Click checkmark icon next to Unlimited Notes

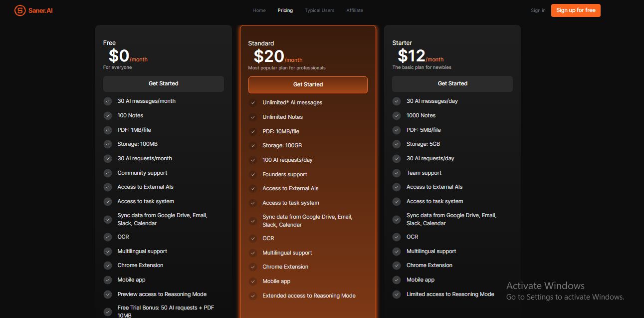253,117
